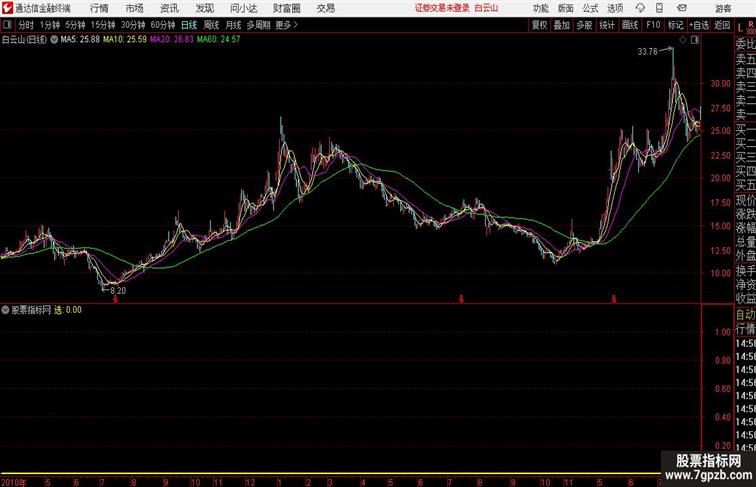This screenshot has width=756, height=487.
Task: Expand 更多 period options
Action: point(287,25)
